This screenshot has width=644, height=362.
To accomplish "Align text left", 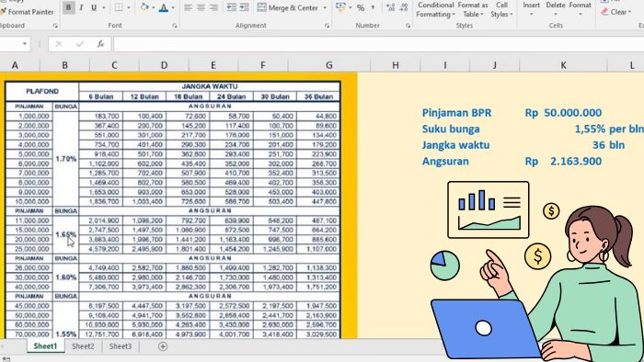I will [188, 7].
